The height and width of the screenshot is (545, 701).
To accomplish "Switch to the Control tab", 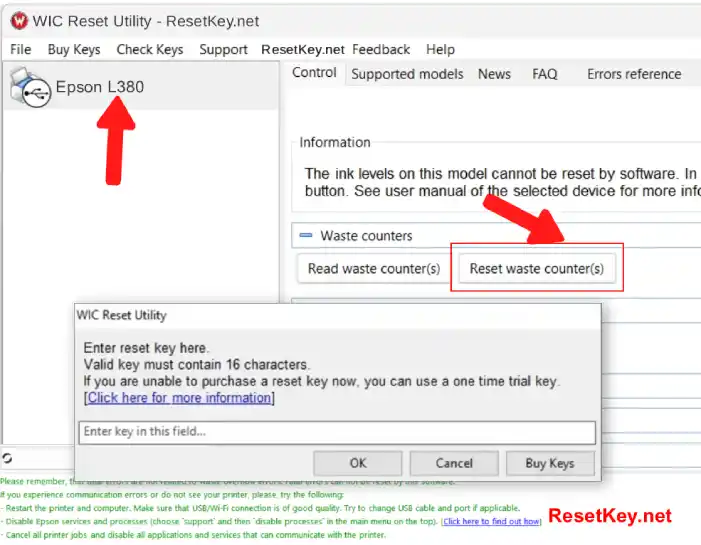I will point(314,72).
